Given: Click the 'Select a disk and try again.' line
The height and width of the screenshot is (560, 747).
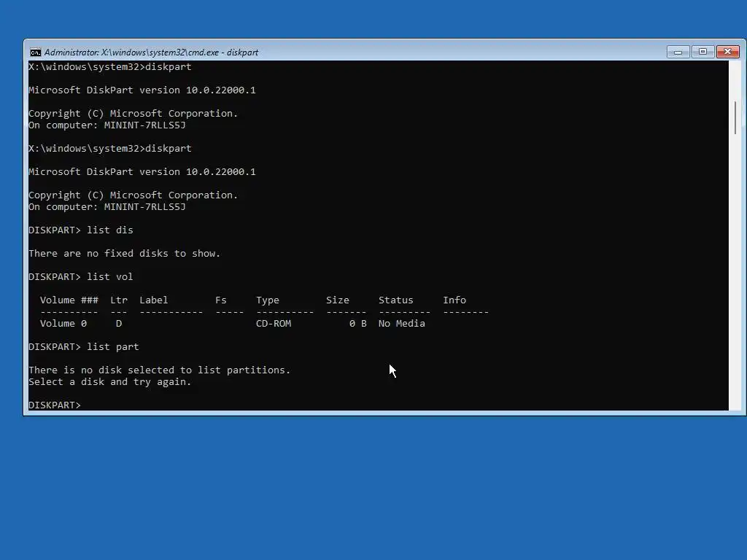Looking at the screenshot, I should [x=109, y=382].
